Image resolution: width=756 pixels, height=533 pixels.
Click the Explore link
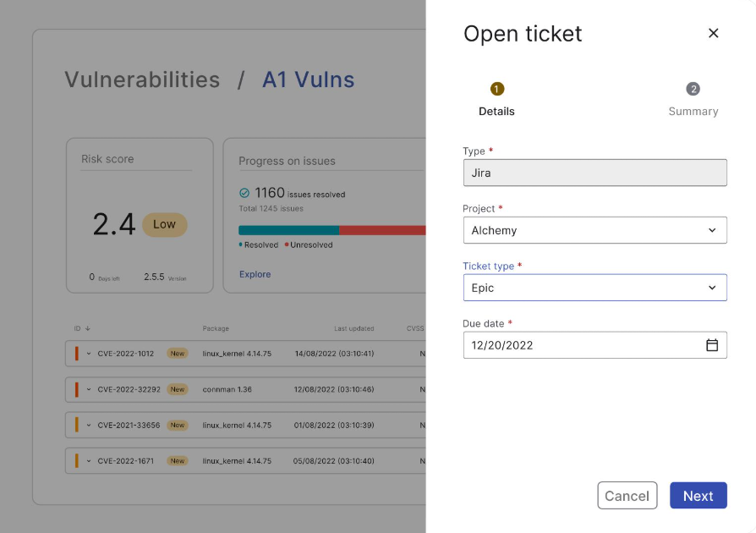tap(255, 274)
